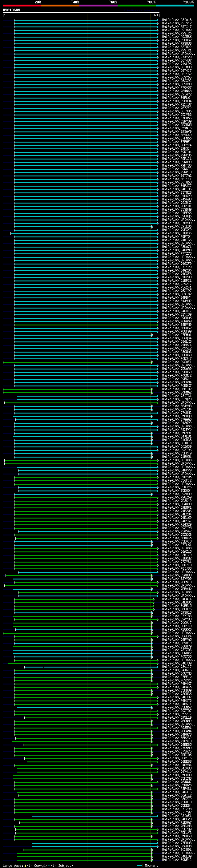Screen dimensions: 197x868
Task: Click the UniRef100_A9SUU6 label
Action: (176, 43)
